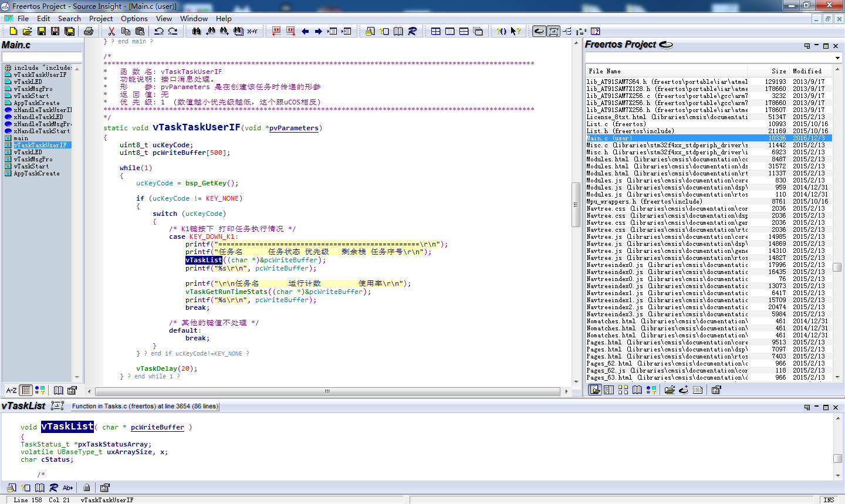This screenshot has height=504, width=845.
Task: Click the Save file disk icon
Action: (x=41, y=31)
